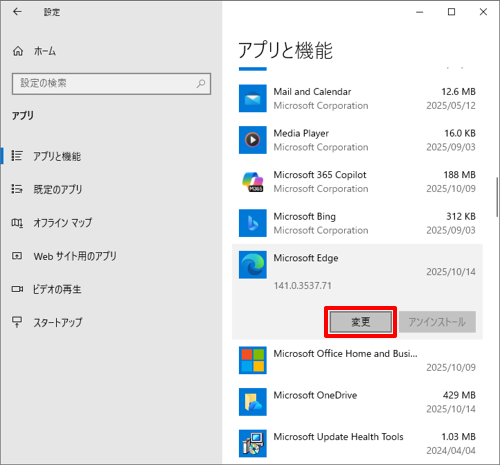500x465 pixels.
Task: Click the Mail and Calendar app icon
Action: pyautogui.click(x=253, y=98)
